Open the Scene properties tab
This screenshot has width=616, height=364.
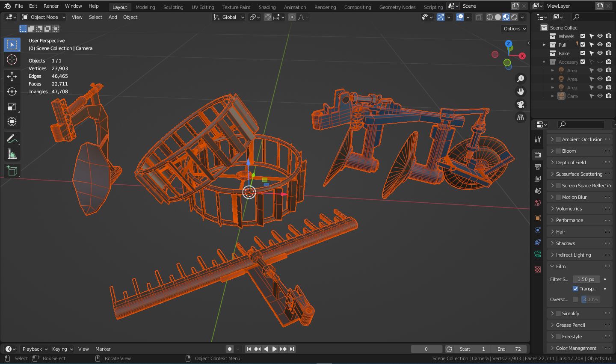tap(538, 190)
